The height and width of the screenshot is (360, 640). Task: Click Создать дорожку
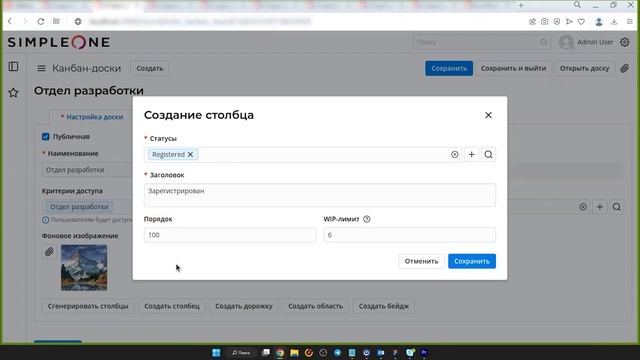244,306
